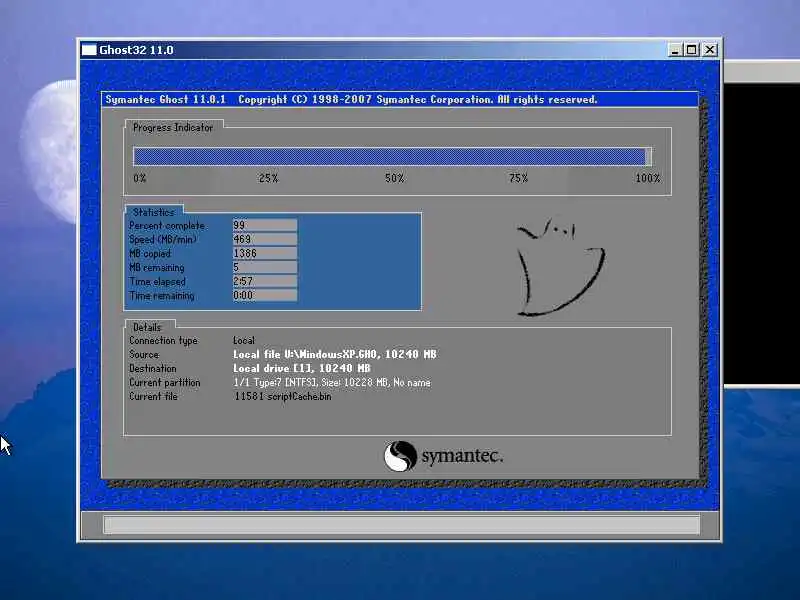
Task: Click the Destination label in Details
Action: 153,368
